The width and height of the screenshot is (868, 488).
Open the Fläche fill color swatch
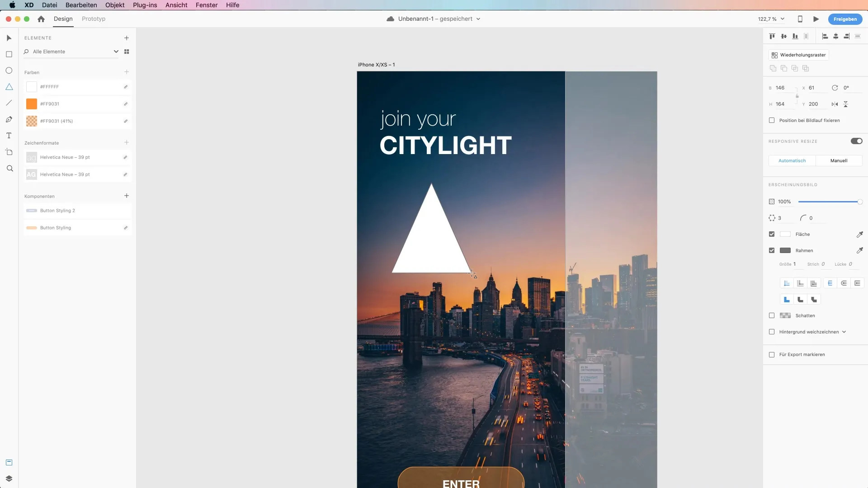tap(785, 234)
